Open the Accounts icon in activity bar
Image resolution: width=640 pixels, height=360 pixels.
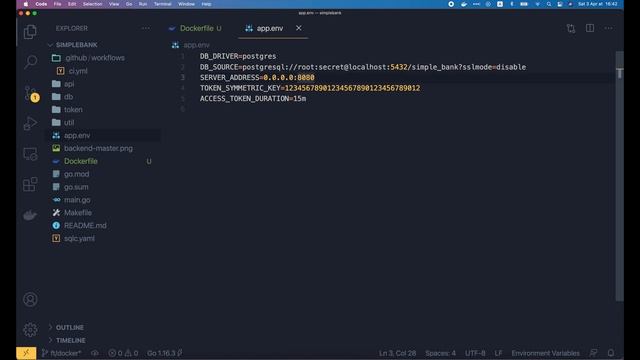click(30, 300)
